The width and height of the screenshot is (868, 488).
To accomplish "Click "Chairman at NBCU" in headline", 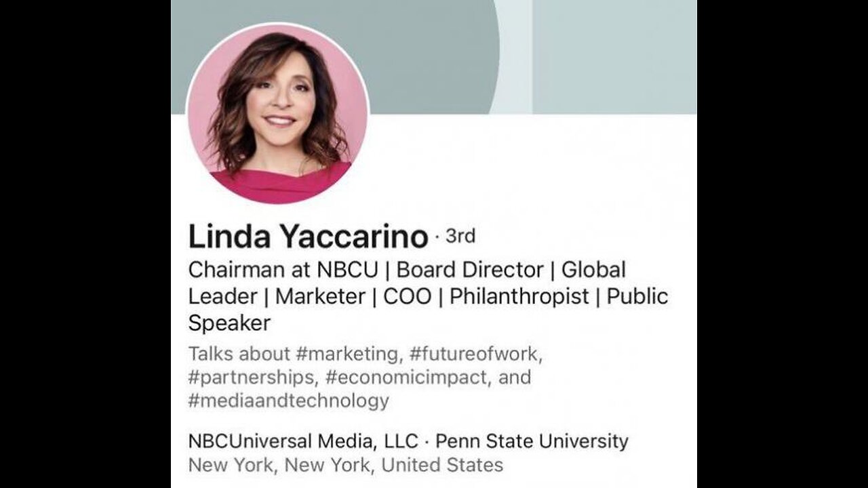I will click(283, 270).
